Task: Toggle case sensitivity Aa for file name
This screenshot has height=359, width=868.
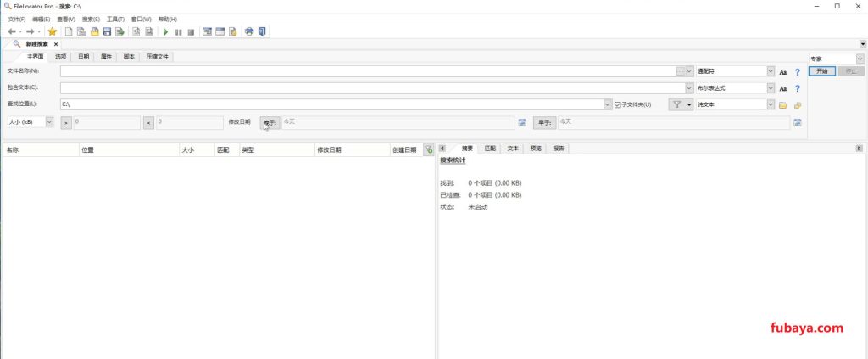Action: pyautogui.click(x=783, y=72)
